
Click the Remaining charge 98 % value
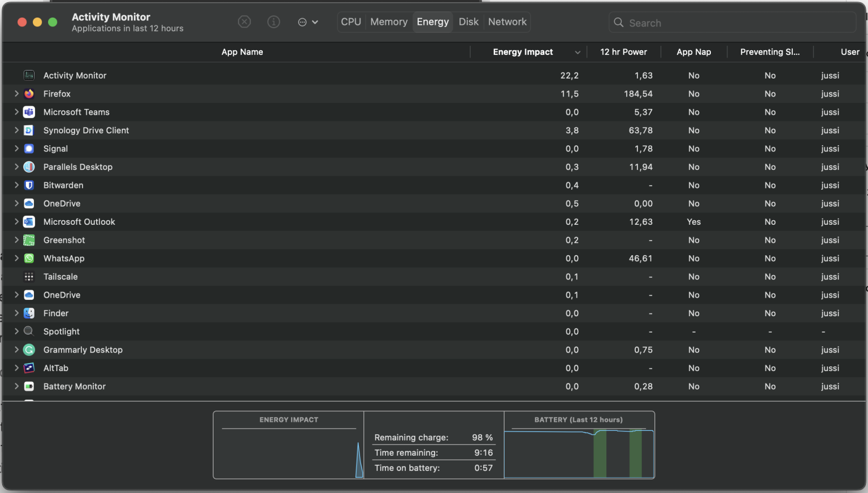(x=483, y=438)
